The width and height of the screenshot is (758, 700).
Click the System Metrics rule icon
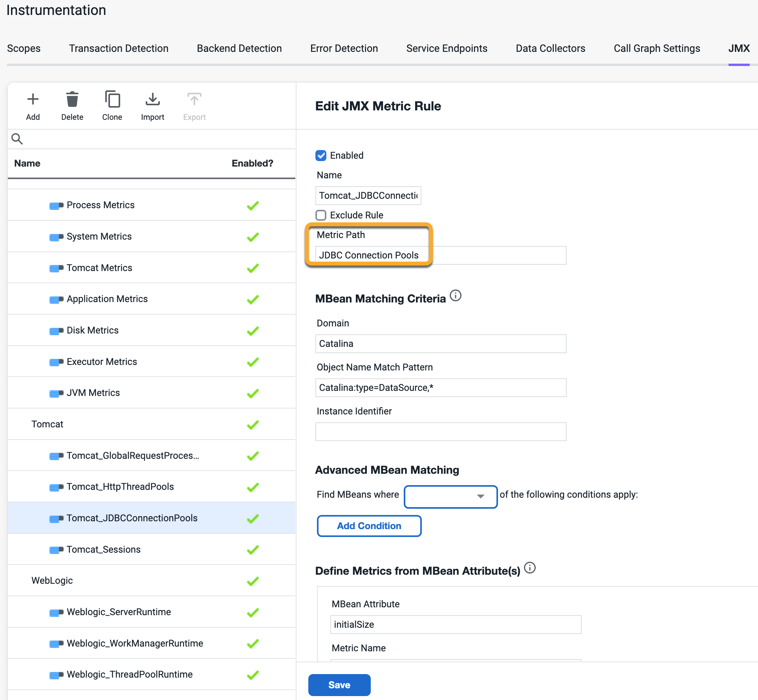click(56, 237)
